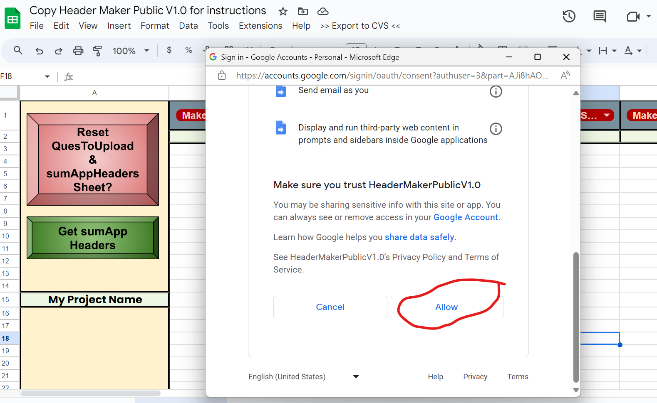Open the Format menu
The width and height of the screenshot is (657, 403).
pyautogui.click(x=155, y=26)
